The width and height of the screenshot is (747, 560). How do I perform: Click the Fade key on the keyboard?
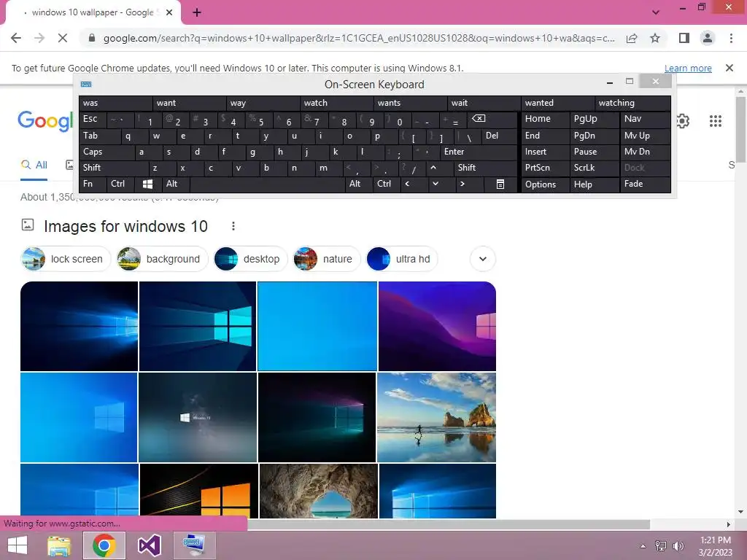pos(646,184)
